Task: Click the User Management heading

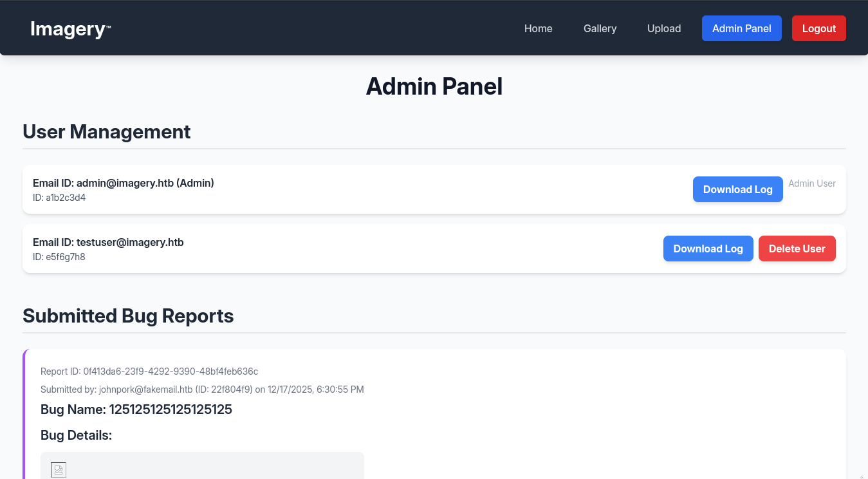Action: tap(107, 131)
